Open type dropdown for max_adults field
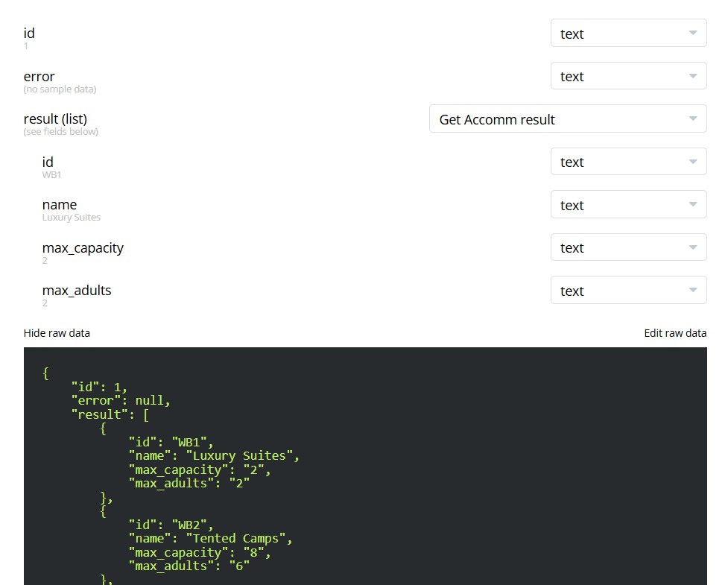728x585 pixels. [629, 290]
